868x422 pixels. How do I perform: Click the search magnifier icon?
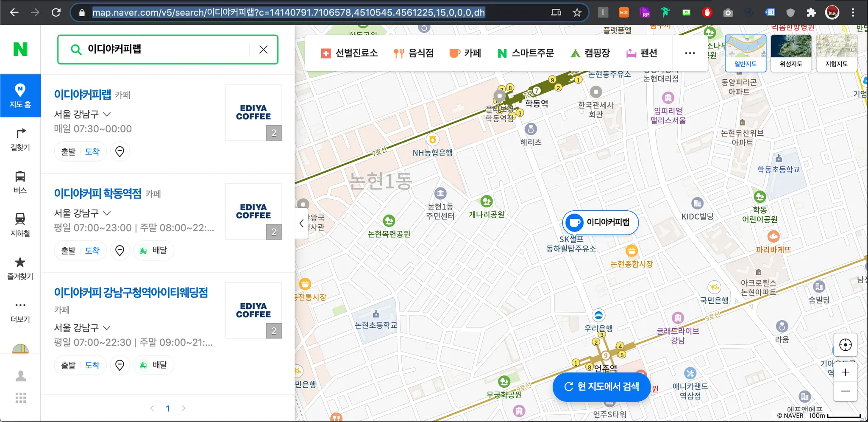click(76, 50)
